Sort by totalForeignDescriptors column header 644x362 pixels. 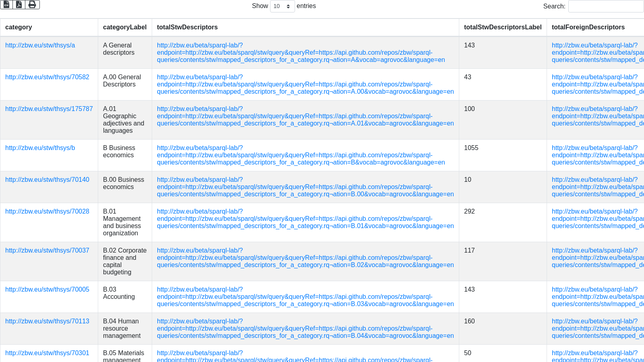pyautogui.click(x=588, y=27)
